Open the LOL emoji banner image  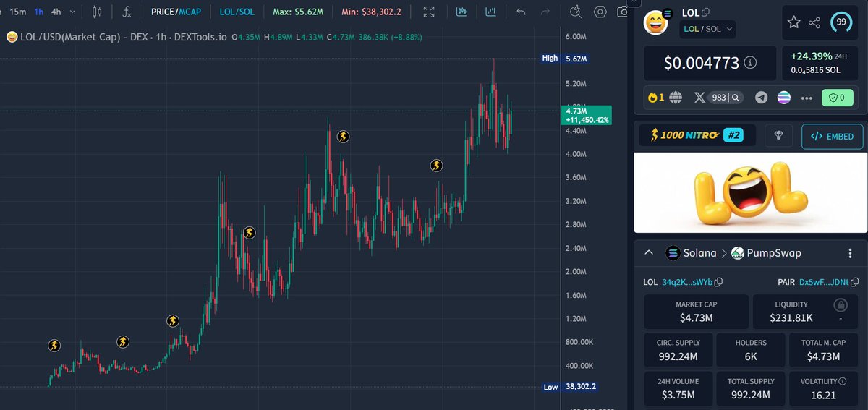click(x=751, y=192)
